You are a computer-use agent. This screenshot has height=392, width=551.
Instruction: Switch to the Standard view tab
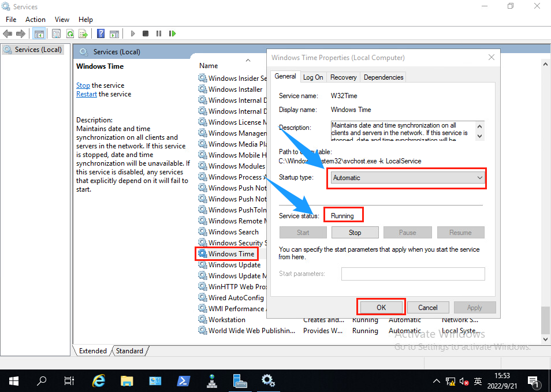tap(129, 351)
